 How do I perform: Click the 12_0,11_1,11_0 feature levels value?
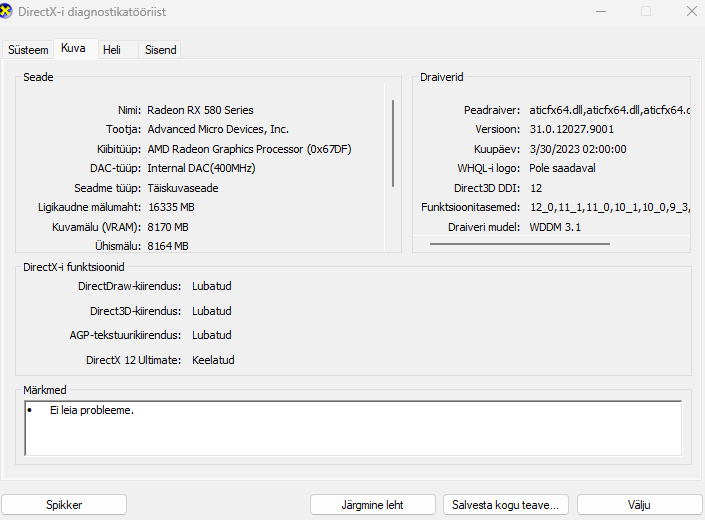point(610,207)
